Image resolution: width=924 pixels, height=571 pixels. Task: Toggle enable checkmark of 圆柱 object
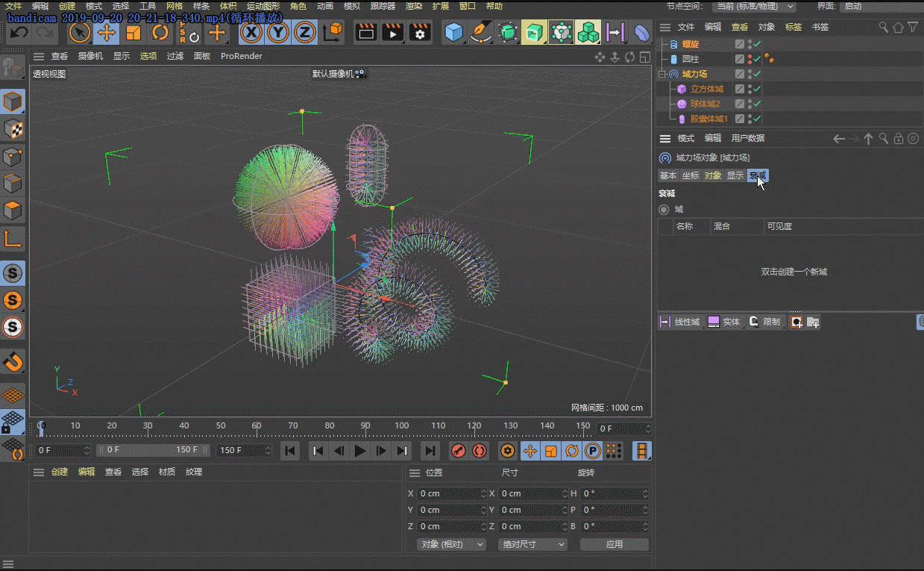coord(757,59)
